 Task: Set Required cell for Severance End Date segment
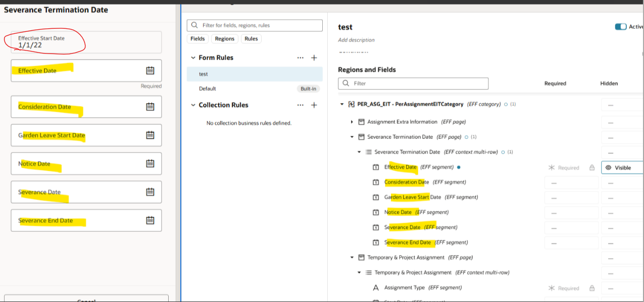(x=571, y=243)
